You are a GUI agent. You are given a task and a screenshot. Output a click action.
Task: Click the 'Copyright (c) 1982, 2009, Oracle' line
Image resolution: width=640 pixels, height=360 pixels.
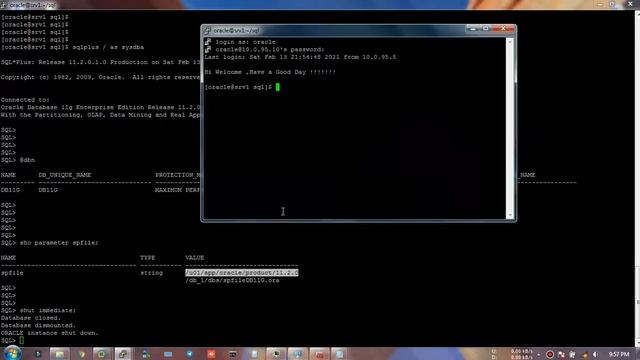click(100, 77)
